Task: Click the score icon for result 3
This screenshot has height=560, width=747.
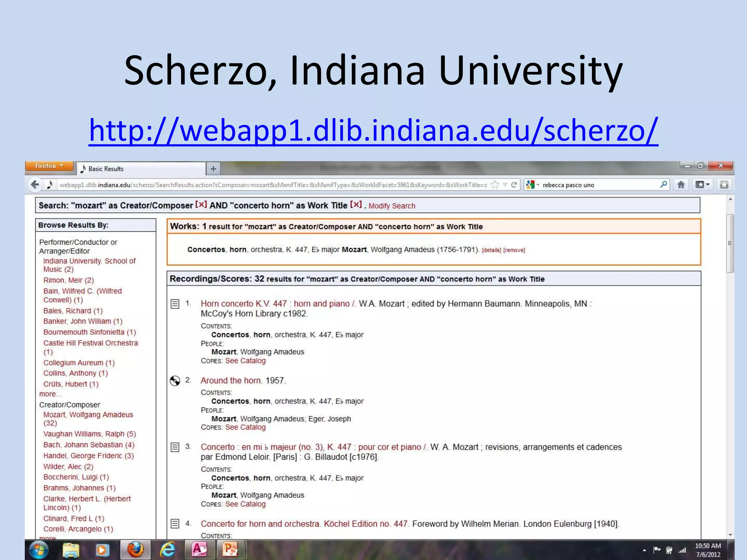Action: point(175,447)
